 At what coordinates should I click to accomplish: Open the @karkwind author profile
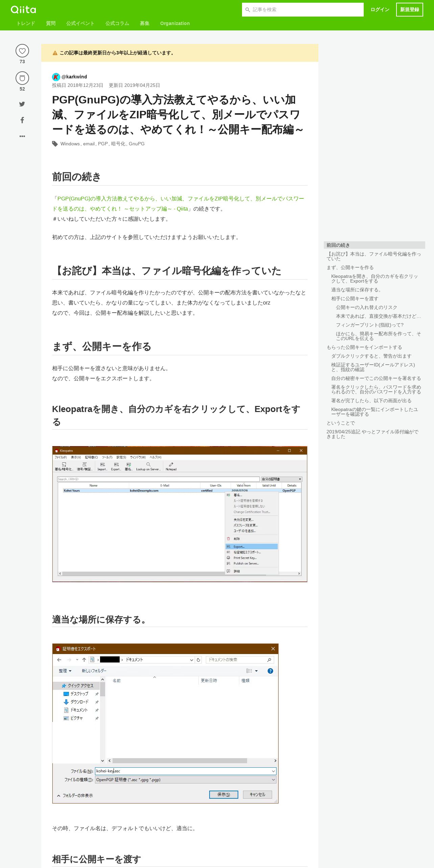pos(74,77)
